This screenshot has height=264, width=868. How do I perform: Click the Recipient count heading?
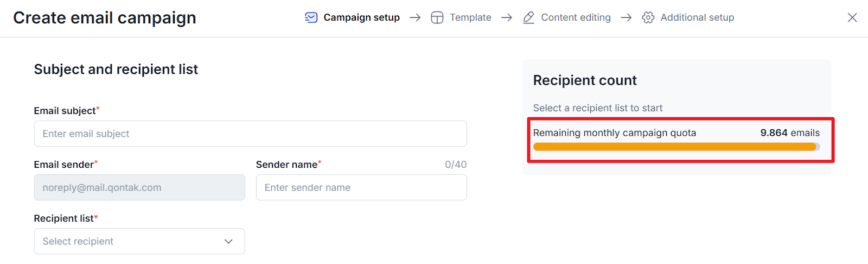pyautogui.click(x=585, y=80)
